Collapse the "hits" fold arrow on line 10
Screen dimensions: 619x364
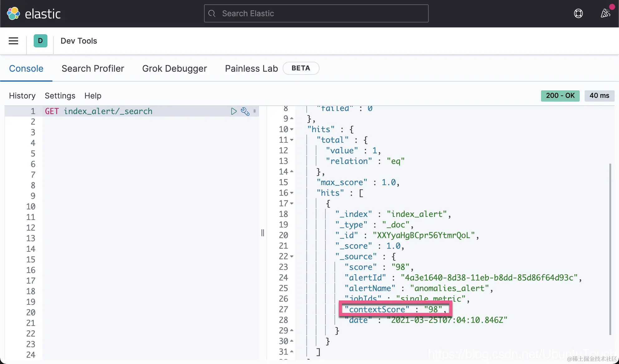(292, 129)
